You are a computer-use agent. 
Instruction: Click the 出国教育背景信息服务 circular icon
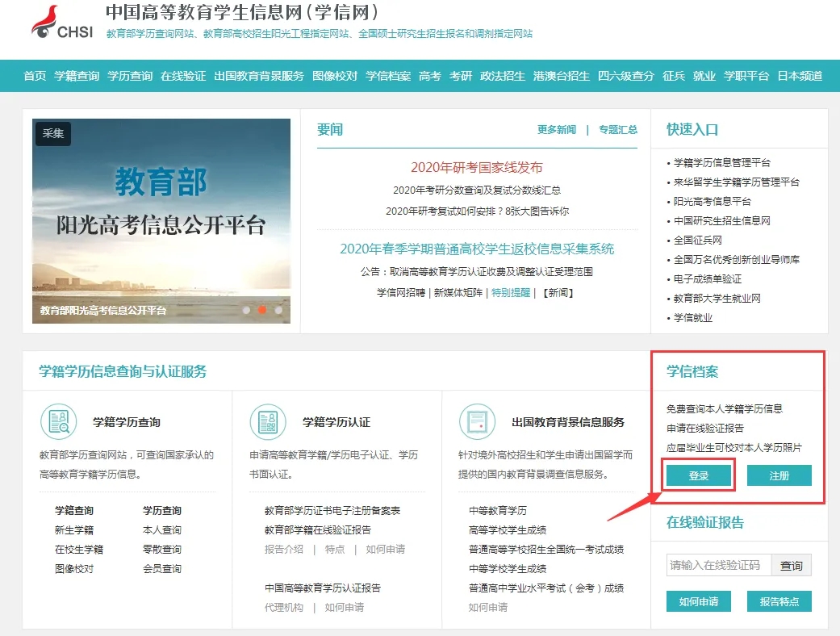click(477, 421)
